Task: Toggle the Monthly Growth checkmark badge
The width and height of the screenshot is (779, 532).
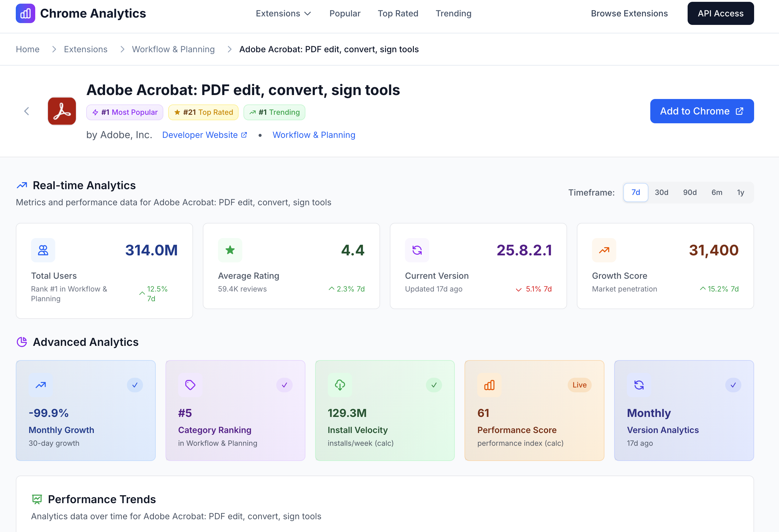Action: (135, 385)
